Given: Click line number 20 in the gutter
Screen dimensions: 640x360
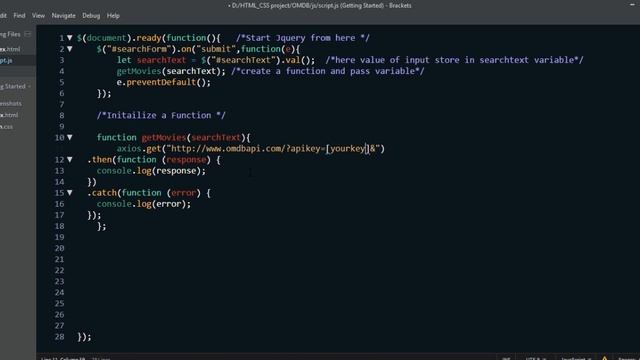Looking at the screenshot, I should pos(59,248).
